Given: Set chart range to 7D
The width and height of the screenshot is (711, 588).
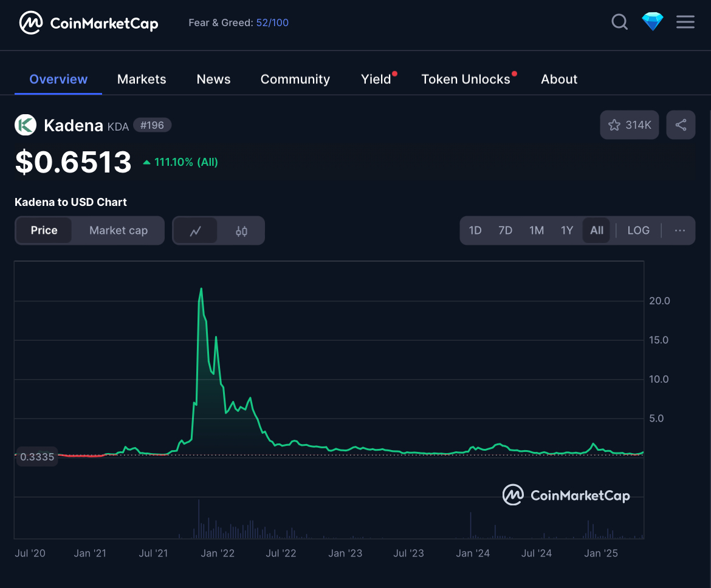Looking at the screenshot, I should tap(505, 230).
